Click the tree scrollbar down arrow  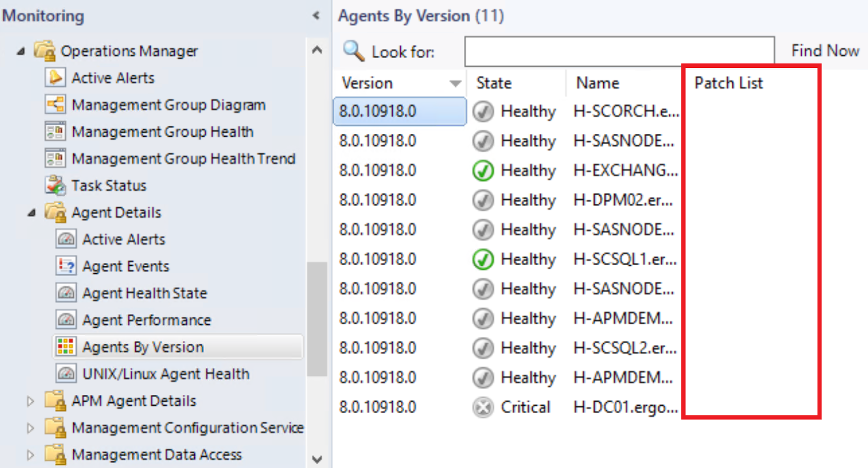317,459
